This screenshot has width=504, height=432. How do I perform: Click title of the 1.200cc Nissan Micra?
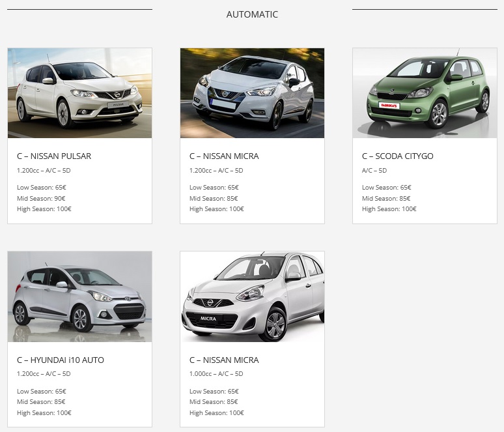point(224,156)
